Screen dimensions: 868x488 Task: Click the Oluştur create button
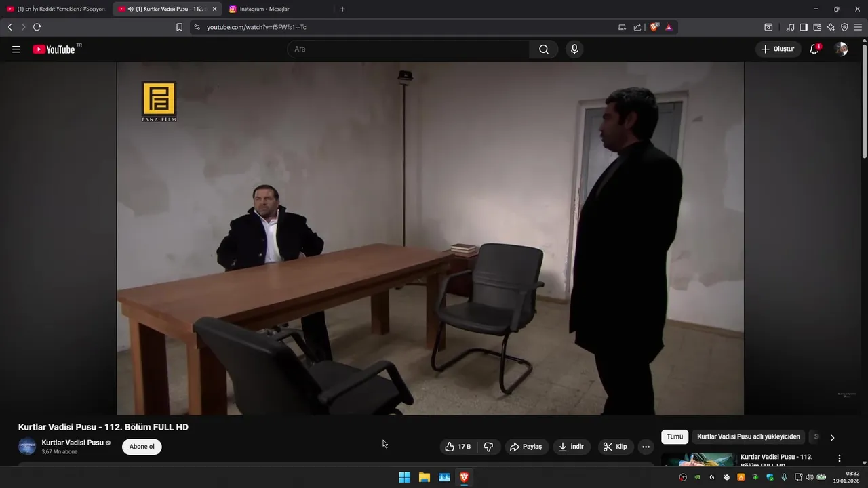point(778,49)
